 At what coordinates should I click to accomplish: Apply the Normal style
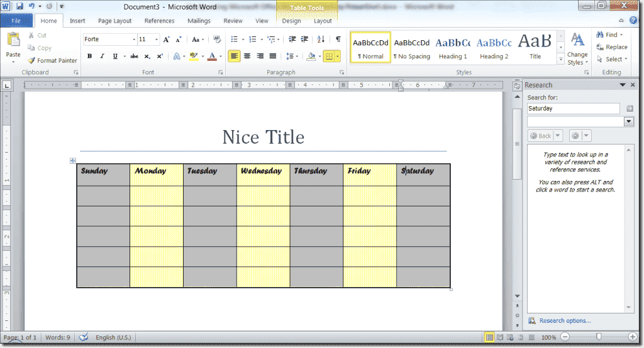370,48
